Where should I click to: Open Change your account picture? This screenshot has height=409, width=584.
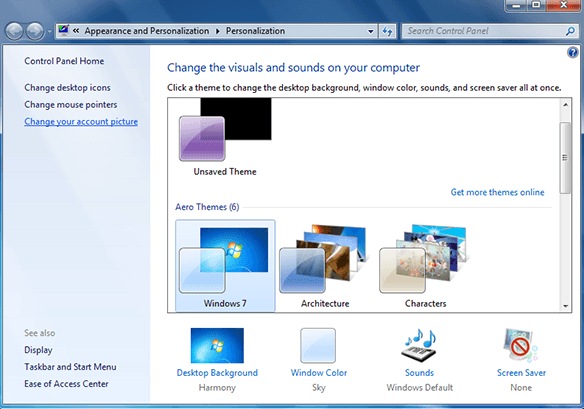[81, 122]
